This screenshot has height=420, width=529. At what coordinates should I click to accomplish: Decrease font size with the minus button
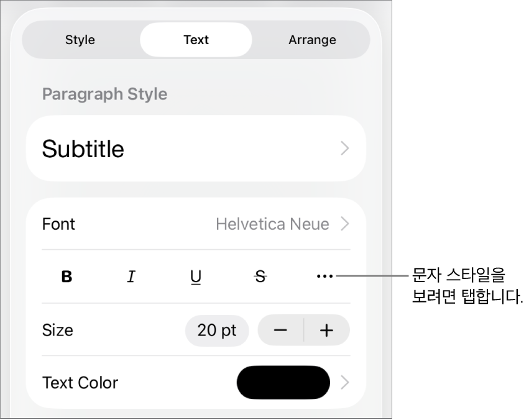(x=281, y=331)
